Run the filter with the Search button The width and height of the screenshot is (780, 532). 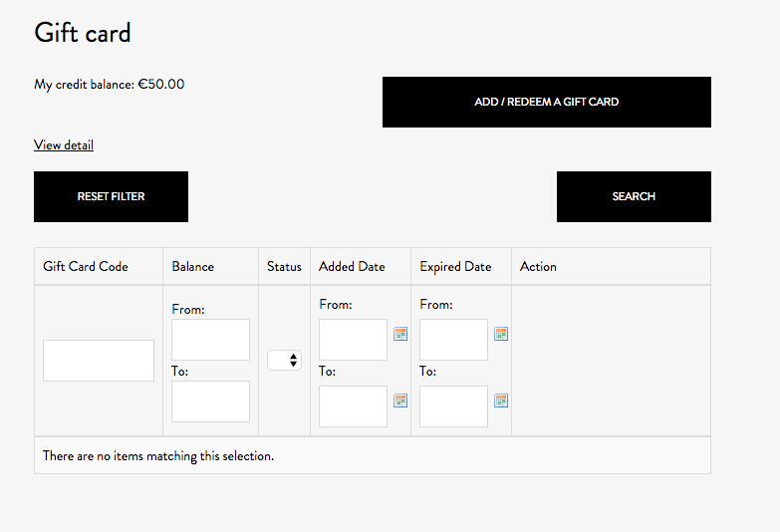point(634,196)
